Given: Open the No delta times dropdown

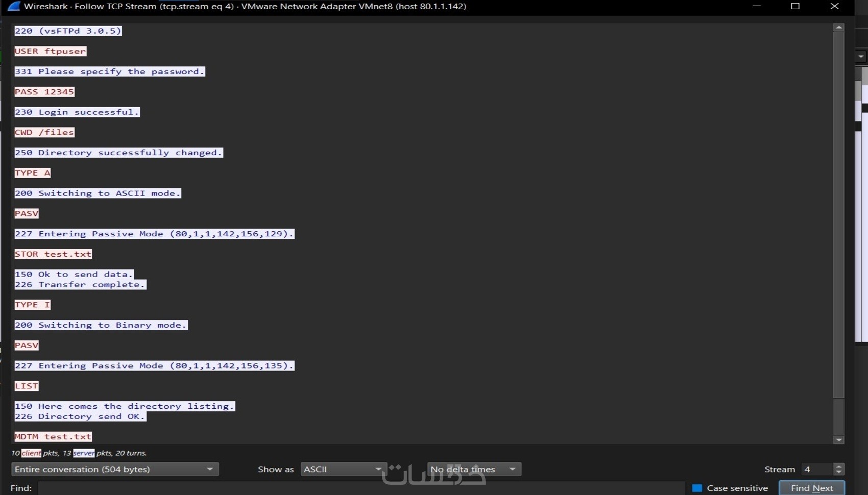Looking at the screenshot, I should pos(474,469).
